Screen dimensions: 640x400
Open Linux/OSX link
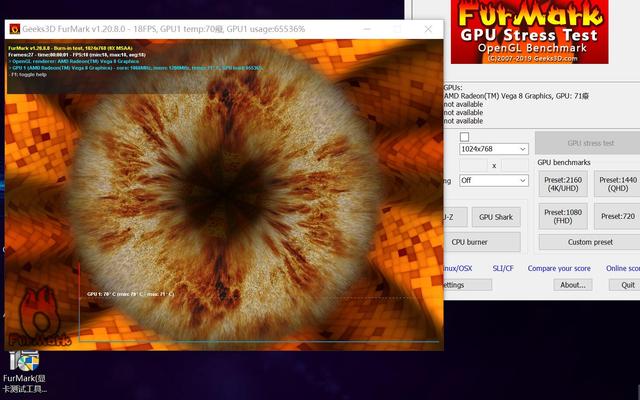[458, 268]
